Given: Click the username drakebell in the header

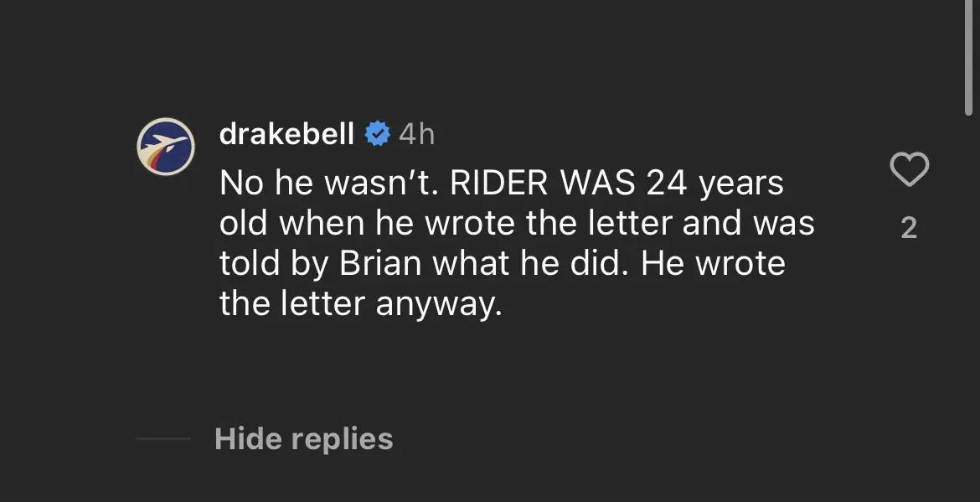Looking at the screenshot, I should pos(286,133).
